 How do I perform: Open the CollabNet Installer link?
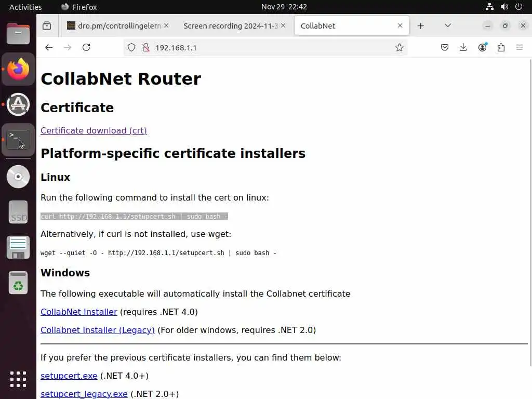(x=79, y=312)
